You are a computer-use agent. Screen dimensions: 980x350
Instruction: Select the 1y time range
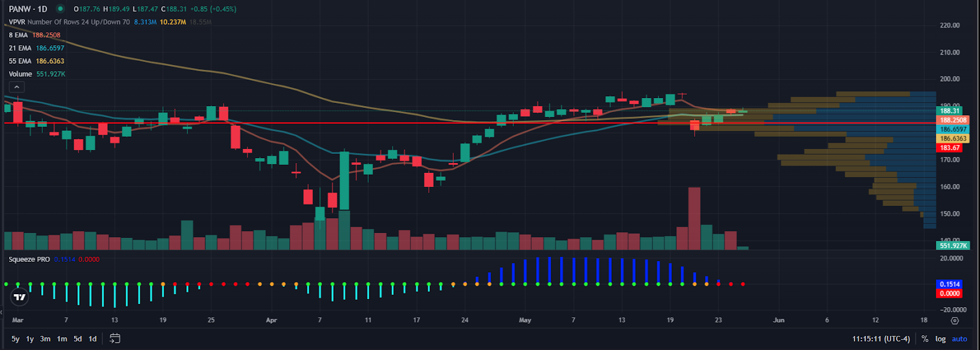pyautogui.click(x=30, y=339)
